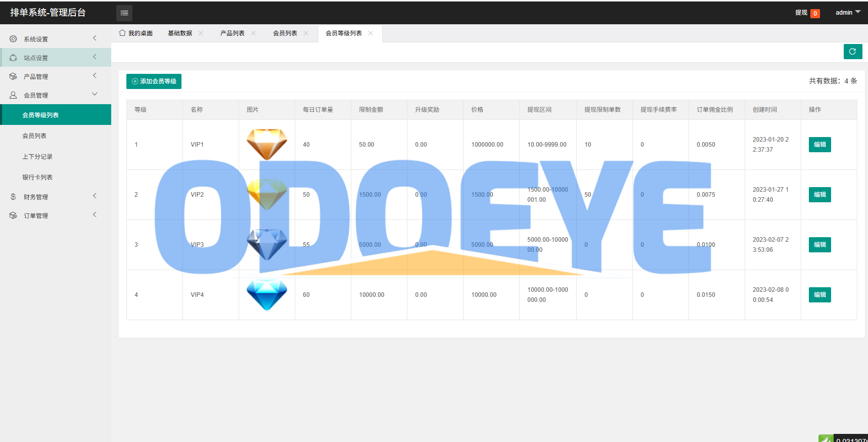Viewport: 868px width, 442px height.
Task: Collapse the 会员管理 sidebar menu
Action: tap(56, 95)
